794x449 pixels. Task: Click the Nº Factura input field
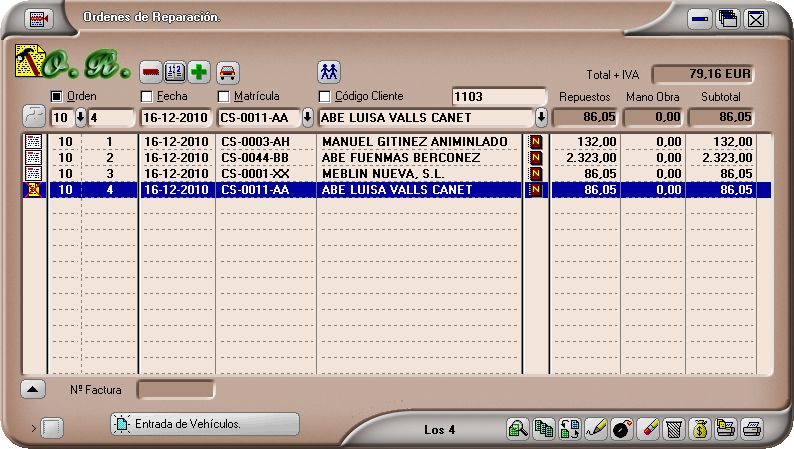tap(175, 389)
